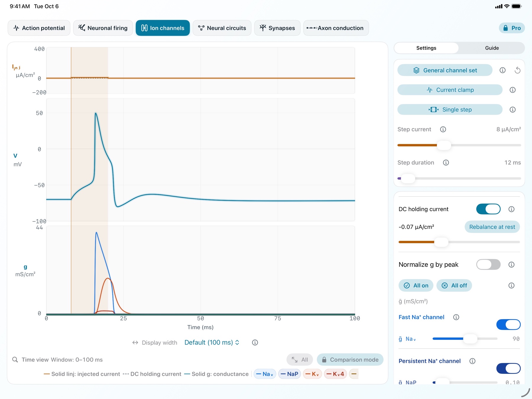Reset the channel set with the undo arrow

[x=517, y=70]
